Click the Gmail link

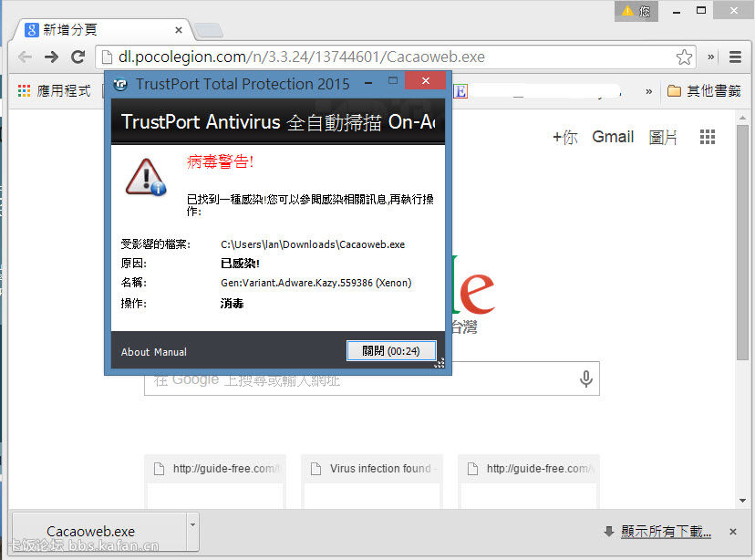(x=613, y=137)
